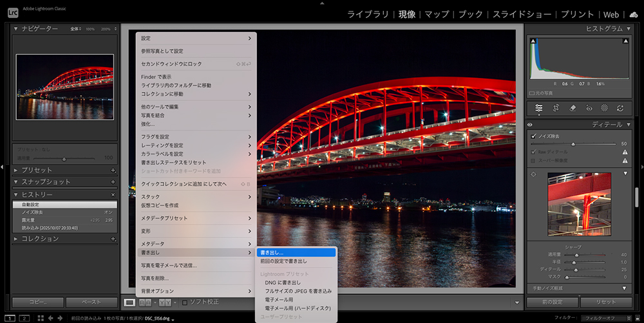Expand the コレクション panel
Image resolution: width=644 pixels, height=323 pixels.
coord(17,239)
